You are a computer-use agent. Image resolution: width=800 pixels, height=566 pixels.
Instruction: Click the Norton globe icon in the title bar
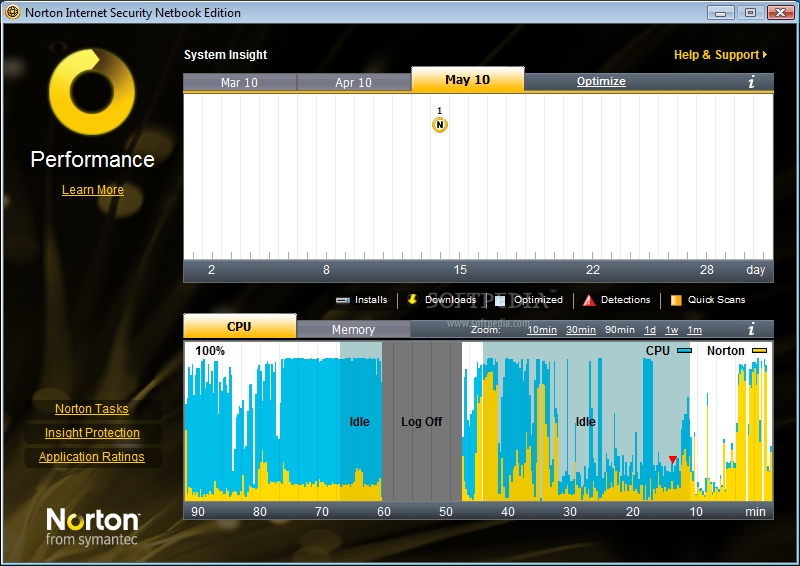pos(13,12)
